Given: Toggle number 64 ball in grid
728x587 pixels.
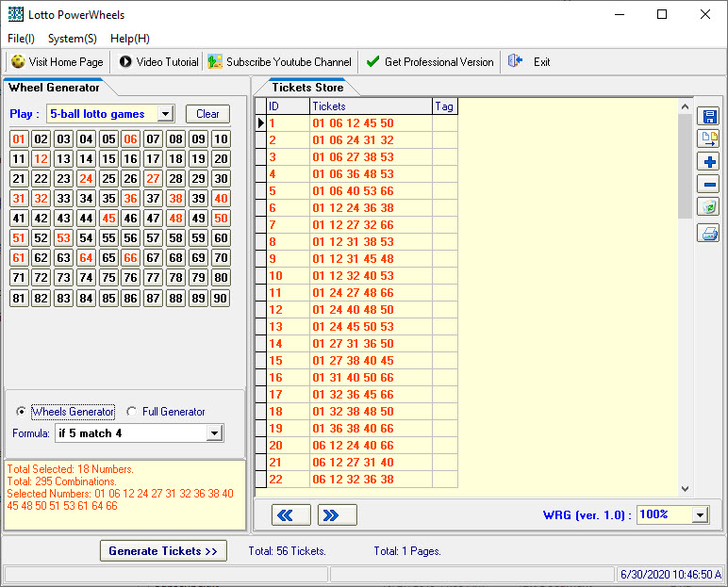Looking at the screenshot, I should click(86, 257).
